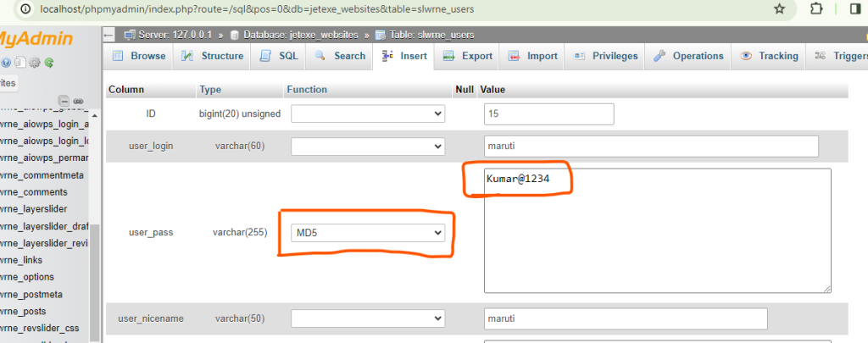Switch to the Structure tab
Viewport: 868px width, 343px height.
tap(213, 56)
